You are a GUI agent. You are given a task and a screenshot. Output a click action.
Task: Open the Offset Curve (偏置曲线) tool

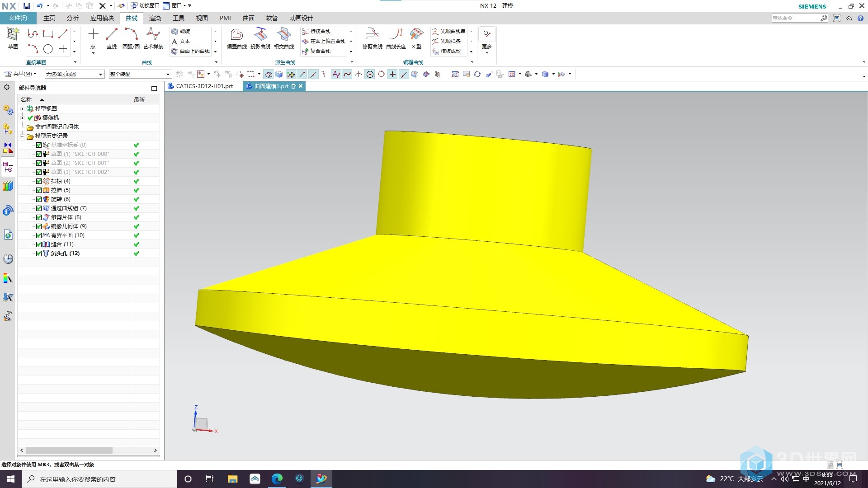click(236, 39)
